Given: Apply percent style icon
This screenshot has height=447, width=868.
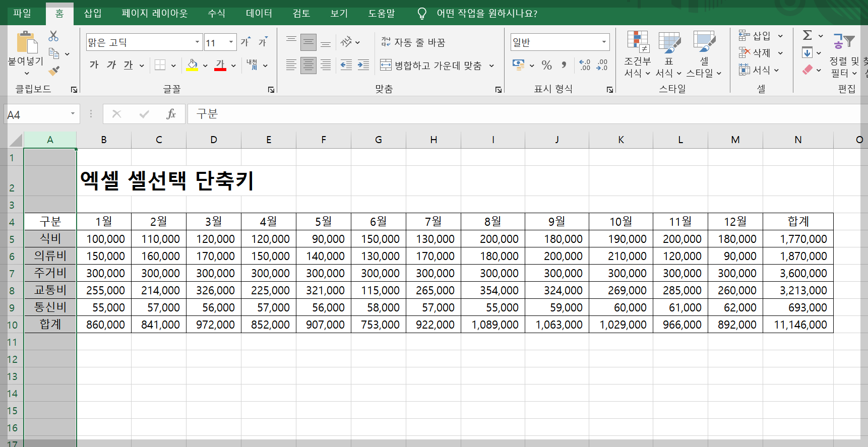Looking at the screenshot, I should pyautogui.click(x=547, y=65).
